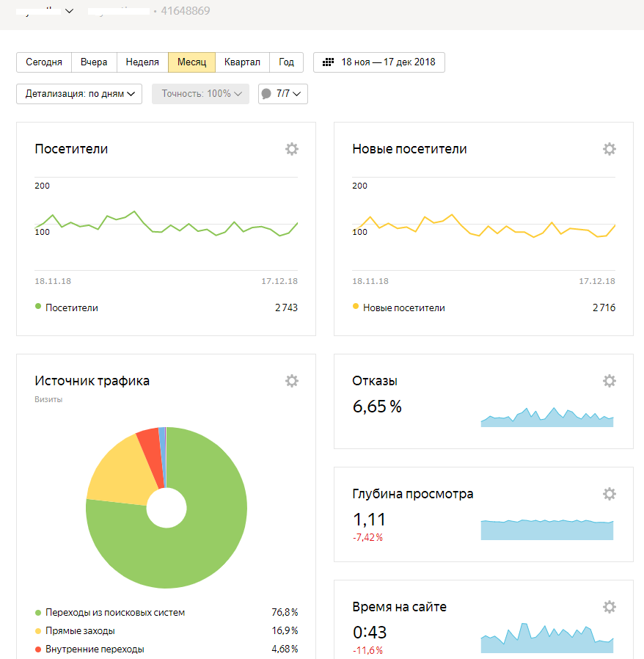Viewport: 644px width, 659px height.
Task: Open settings gear on Новые посетители widget
Action: [609, 149]
